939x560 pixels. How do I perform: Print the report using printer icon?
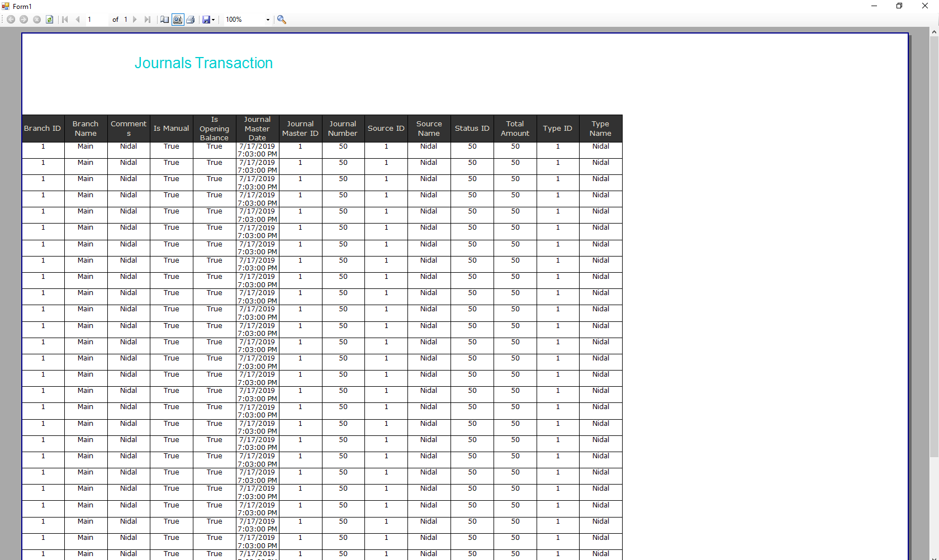[191, 20]
